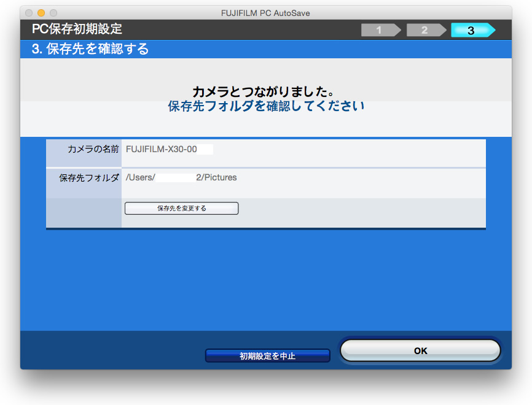Click the grey close window button
The image size is (532, 405).
coord(29,13)
